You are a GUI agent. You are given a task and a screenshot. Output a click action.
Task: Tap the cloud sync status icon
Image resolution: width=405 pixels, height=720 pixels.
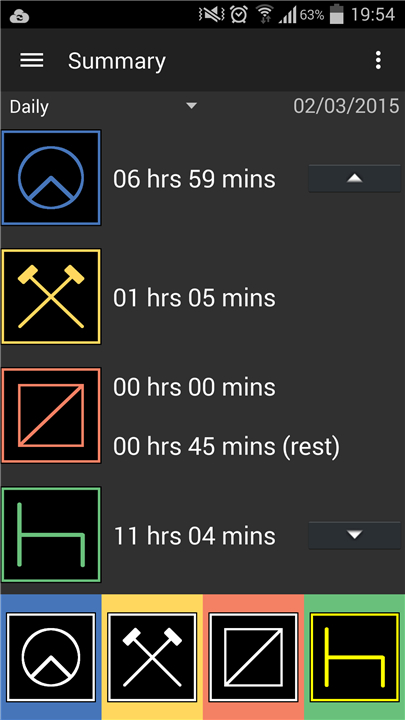19,17
